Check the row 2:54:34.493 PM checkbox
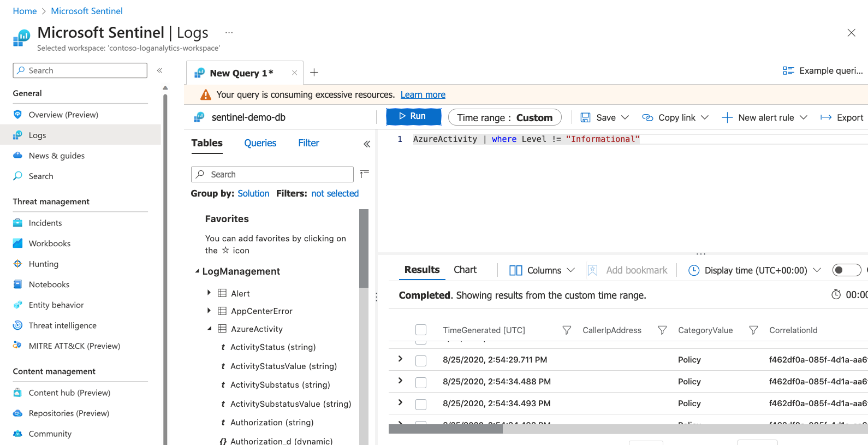 (x=421, y=404)
